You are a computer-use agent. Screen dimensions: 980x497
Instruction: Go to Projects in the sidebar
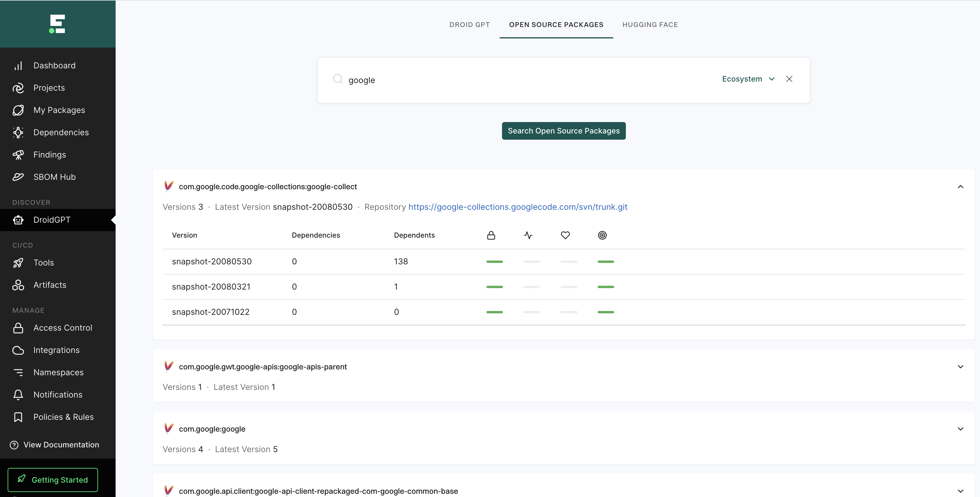pyautogui.click(x=58, y=88)
